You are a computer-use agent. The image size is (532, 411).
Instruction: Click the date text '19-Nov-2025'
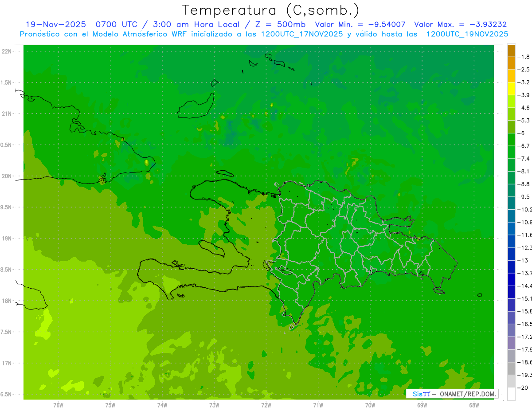point(56,24)
